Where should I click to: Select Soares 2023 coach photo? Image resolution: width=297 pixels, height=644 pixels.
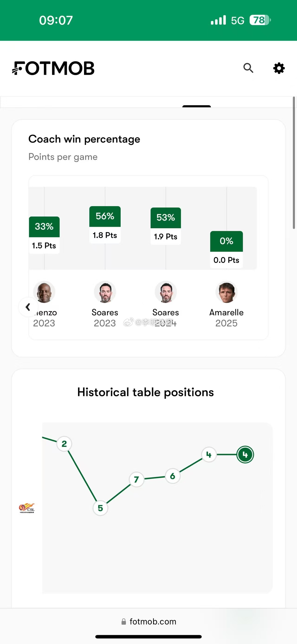pyautogui.click(x=105, y=292)
